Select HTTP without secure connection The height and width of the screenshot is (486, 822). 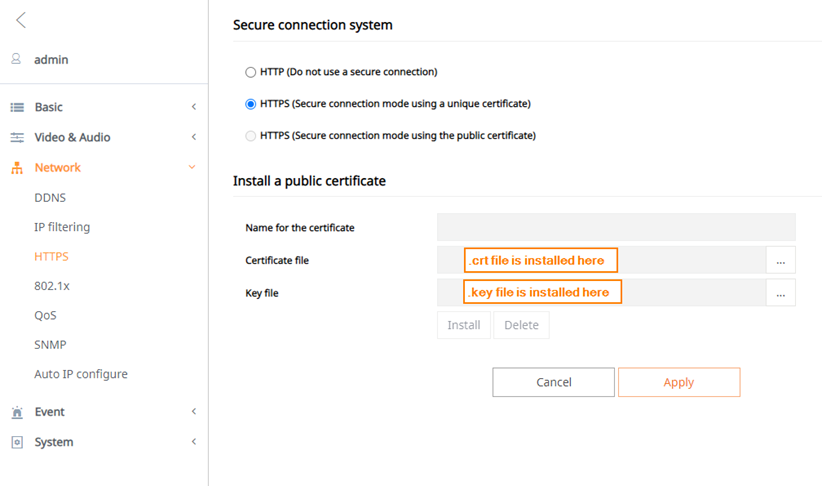coord(251,72)
